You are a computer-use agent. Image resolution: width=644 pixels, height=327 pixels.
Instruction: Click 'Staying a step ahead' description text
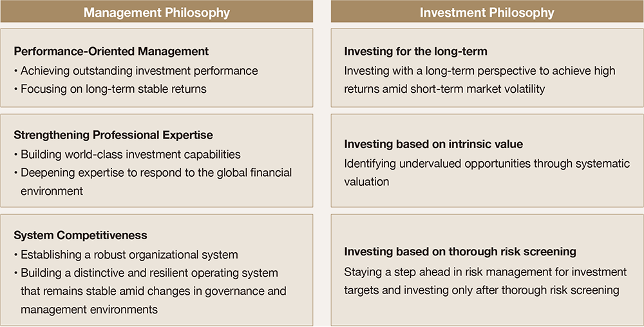coord(486,281)
